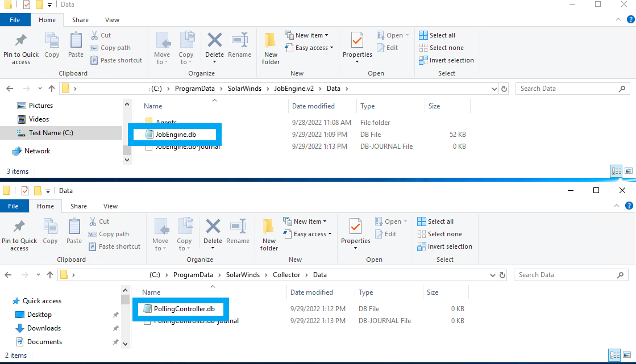This screenshot has height=364, width=636.
Task: Click Edit in the Collector window ribbon
Action: click(x=386, y=234)
